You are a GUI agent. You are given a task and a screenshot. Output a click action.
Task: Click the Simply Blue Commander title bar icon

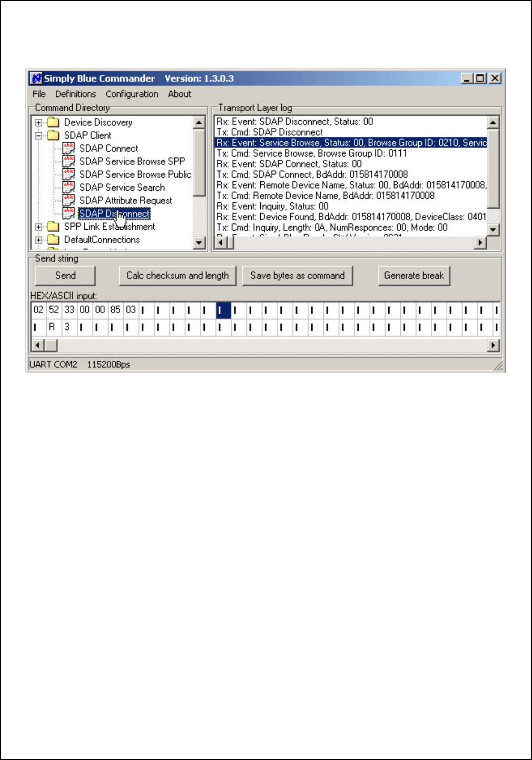[36, 79]
